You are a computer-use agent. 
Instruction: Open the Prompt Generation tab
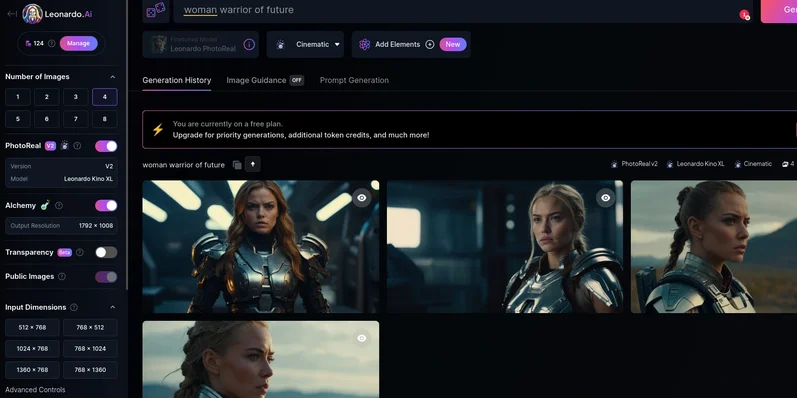(354, 80)
